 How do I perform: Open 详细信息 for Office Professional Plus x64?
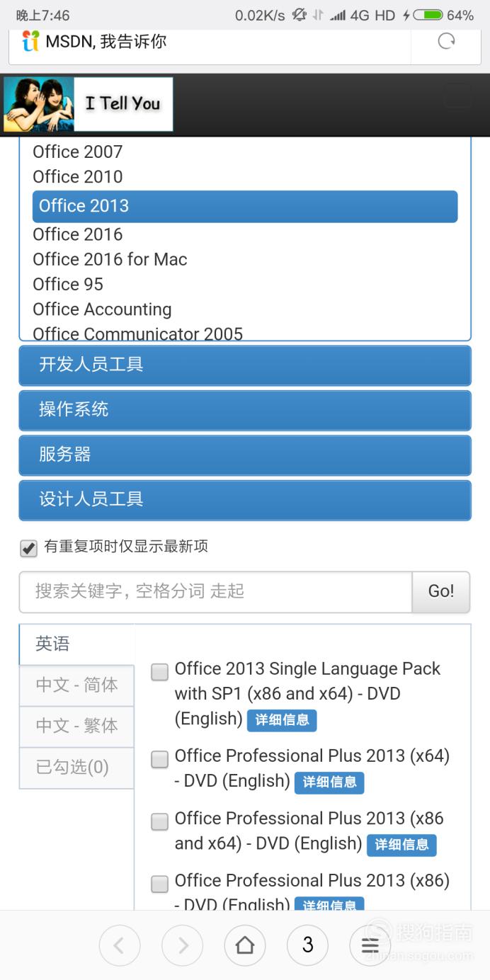click(329, 782)
